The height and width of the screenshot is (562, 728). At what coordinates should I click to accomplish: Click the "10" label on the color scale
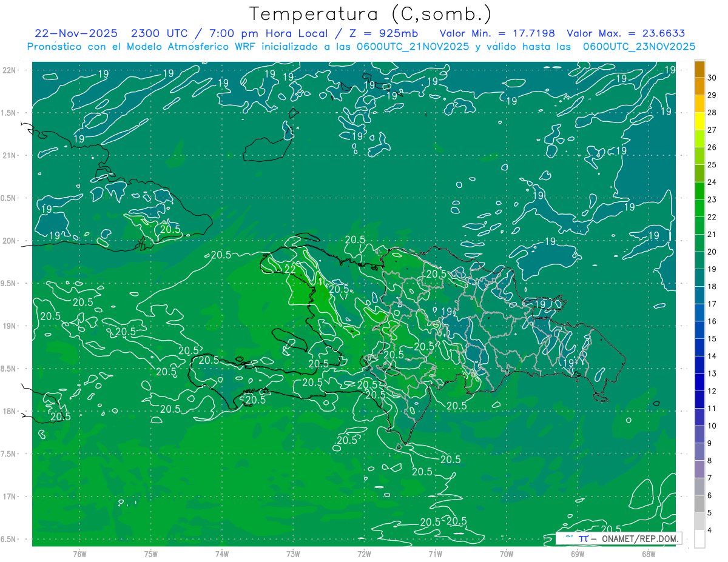(712, 426)
